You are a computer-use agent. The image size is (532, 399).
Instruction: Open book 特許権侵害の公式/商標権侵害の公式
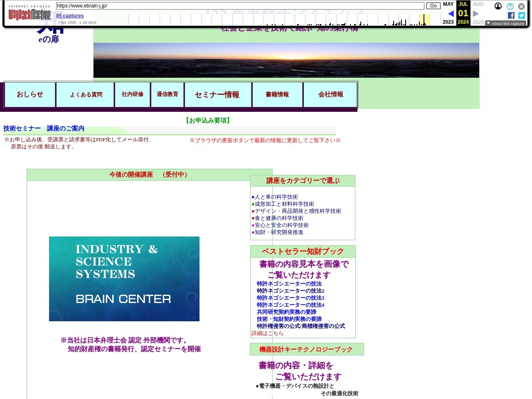coord(301,326)
